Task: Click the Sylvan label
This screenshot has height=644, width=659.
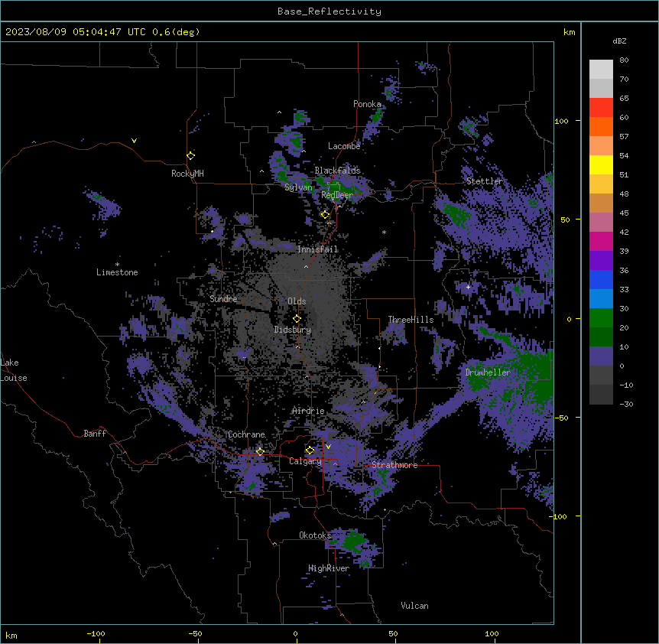Action: pos(298,187)
